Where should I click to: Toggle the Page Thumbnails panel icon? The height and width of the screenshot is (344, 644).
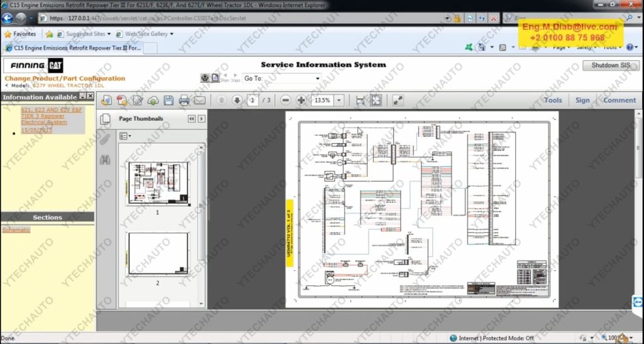pyautogui.click(x=105, y=118)
